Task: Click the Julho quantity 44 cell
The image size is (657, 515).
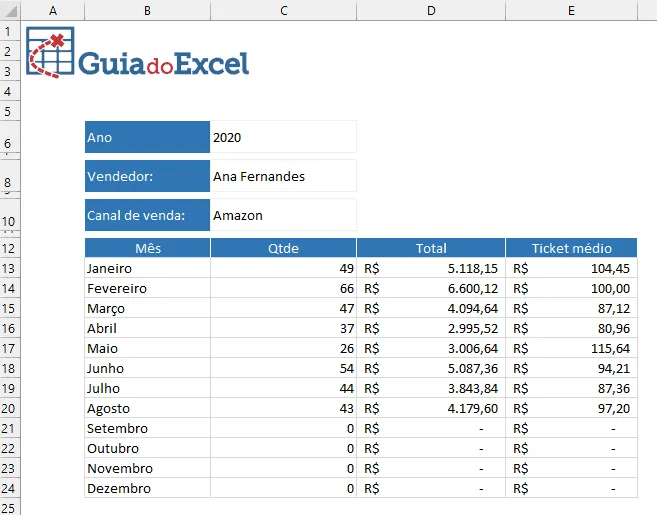Action: click(284, 388)
